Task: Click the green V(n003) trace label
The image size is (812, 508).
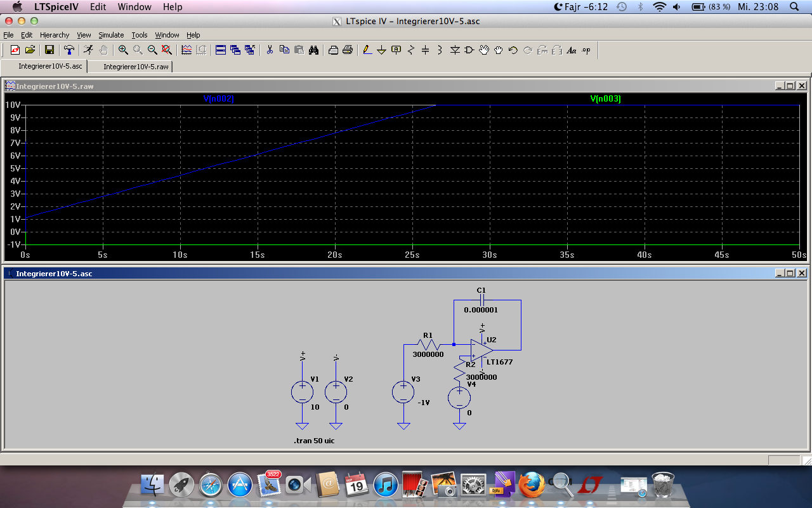Action: coord(605,98)
